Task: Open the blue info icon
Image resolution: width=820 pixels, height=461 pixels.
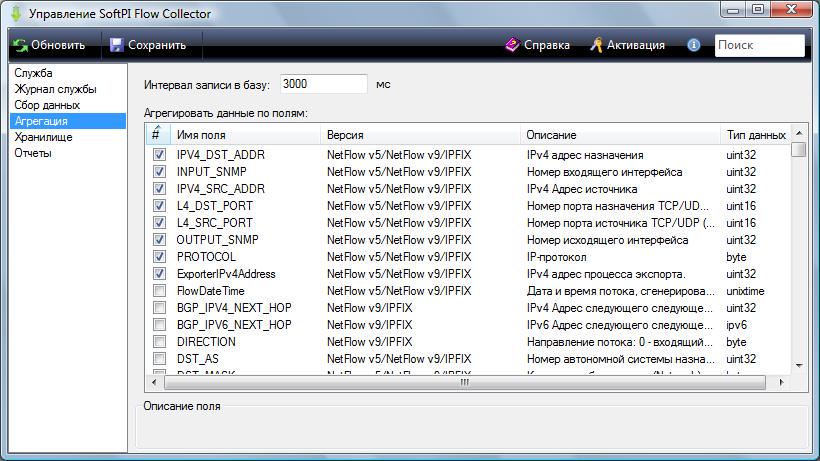Action: point(693,45)
